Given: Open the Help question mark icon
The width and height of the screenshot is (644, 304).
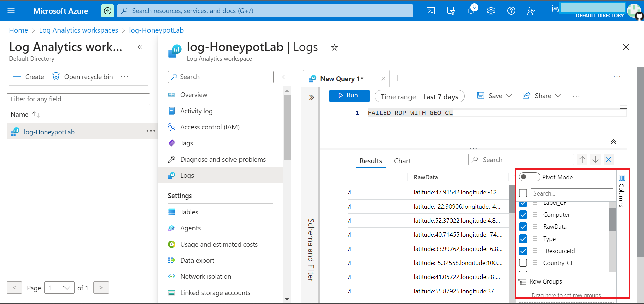Looking at the screenshot, I should pyautogui.click(x=511, y=11).
